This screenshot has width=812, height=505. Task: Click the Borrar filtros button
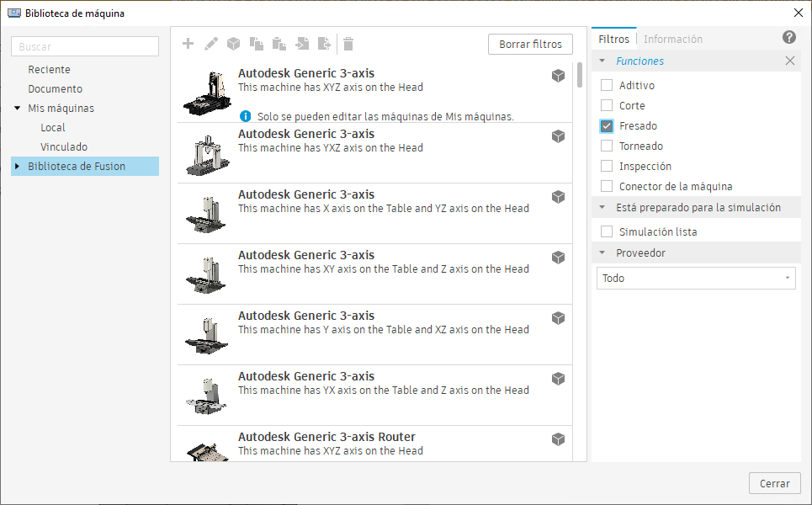tap(530, 44)
